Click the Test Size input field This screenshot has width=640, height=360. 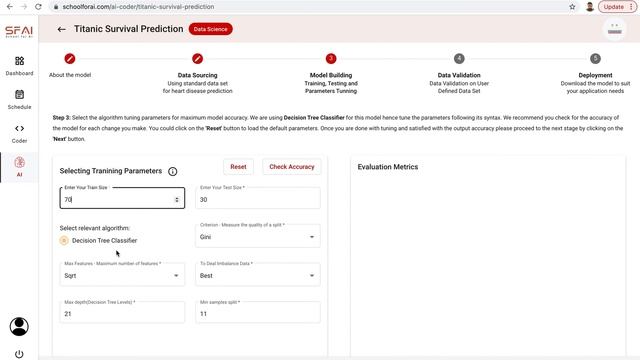click(x=258, y=198)
